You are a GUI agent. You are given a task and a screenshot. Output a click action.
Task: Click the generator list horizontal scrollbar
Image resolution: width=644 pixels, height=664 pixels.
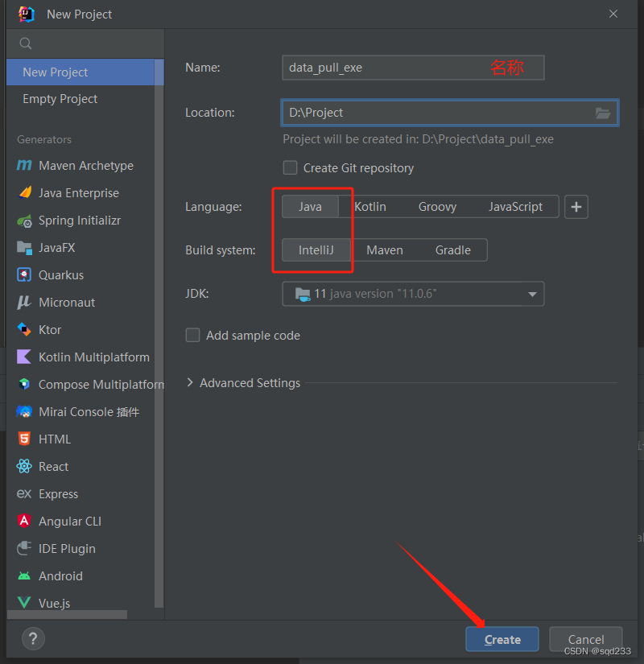[x=67, y=614]
